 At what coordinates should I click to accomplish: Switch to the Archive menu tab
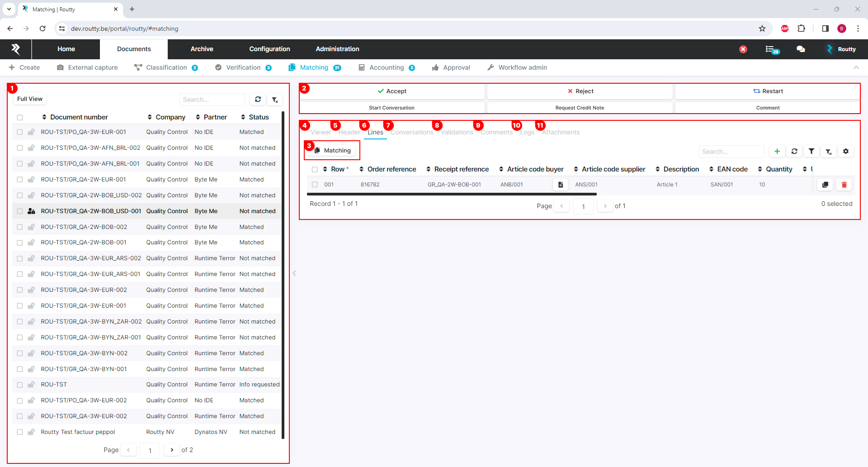(x=202, y=49)
